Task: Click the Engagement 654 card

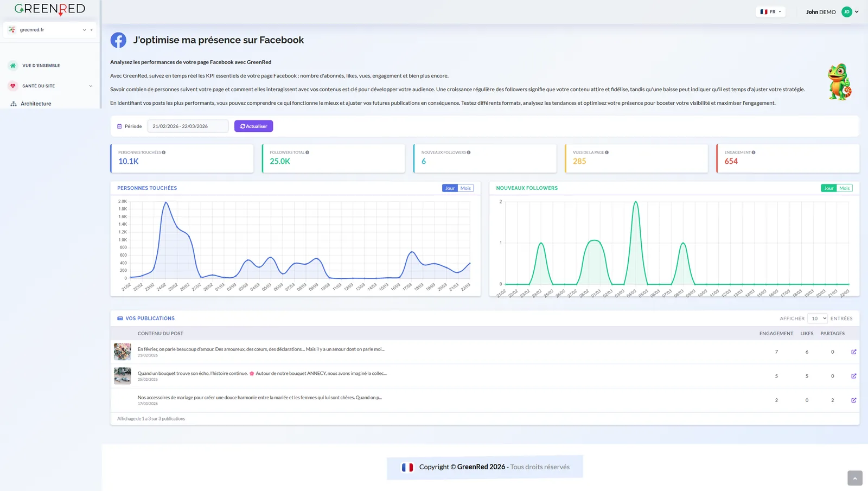Action: coord(788,158)
